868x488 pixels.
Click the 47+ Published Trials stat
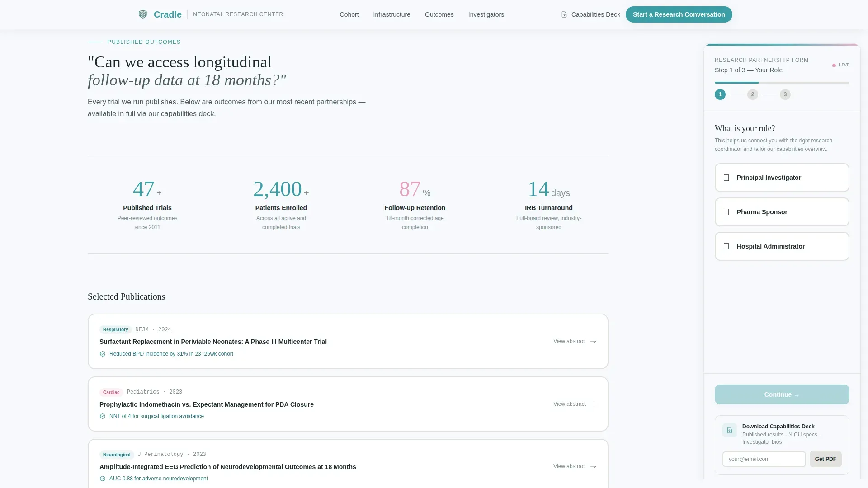[x=147, y=205]
